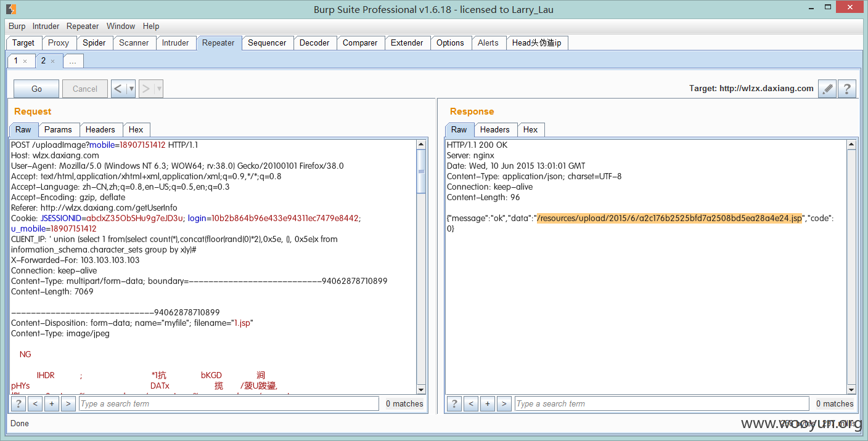Viewport: 868px width, 441px height.
Task: Close Repeater tab 1
Action: [x=25, y=61]
